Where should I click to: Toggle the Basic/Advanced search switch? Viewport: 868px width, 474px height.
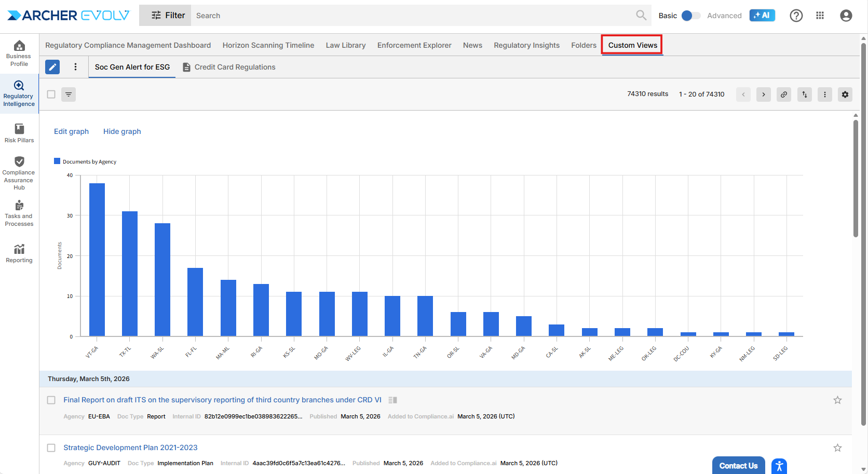click(690, 16)
